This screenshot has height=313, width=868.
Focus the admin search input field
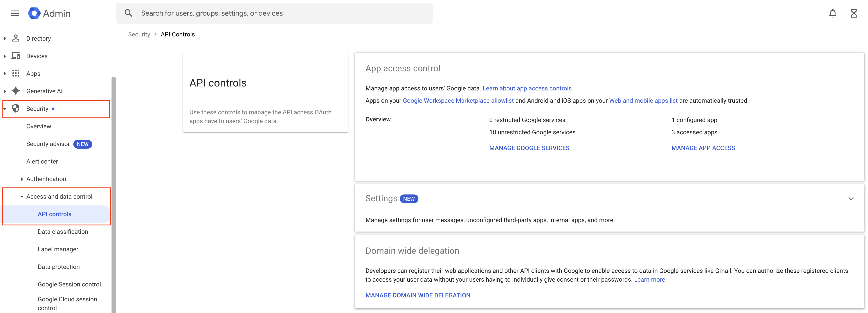click(x=283, y=13)
